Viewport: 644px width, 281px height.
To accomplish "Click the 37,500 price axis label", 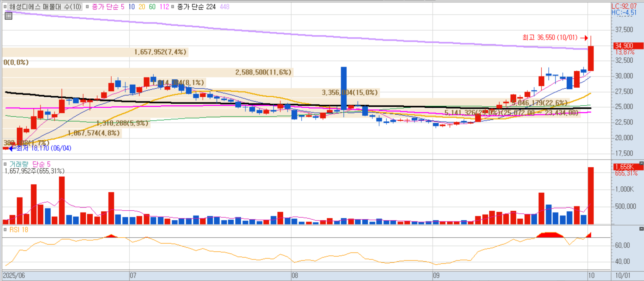I will [624, 30].
